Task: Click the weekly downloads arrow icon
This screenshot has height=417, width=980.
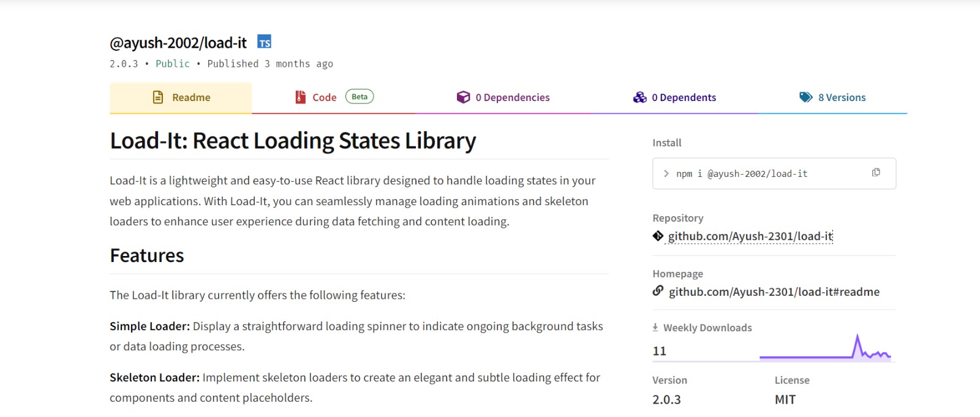Action: pyautogui.click(x=655, y=328)
